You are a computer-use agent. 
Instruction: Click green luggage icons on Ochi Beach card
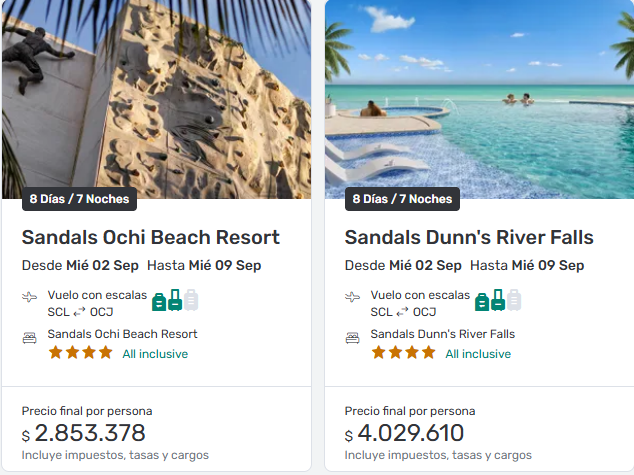coord(167,300)
